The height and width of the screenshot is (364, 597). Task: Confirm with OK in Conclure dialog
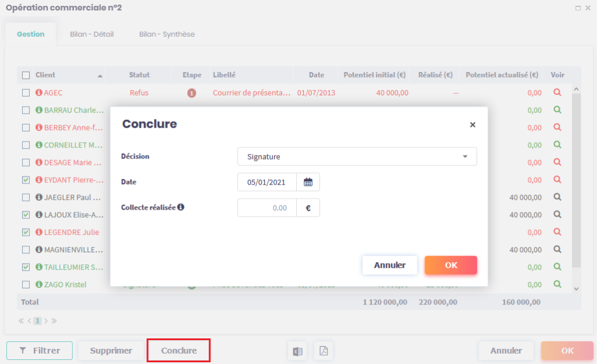pos(451,265)
